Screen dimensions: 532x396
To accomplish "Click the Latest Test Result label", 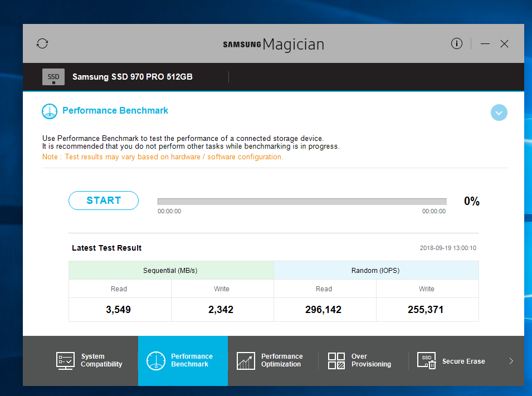I will 106,248.
